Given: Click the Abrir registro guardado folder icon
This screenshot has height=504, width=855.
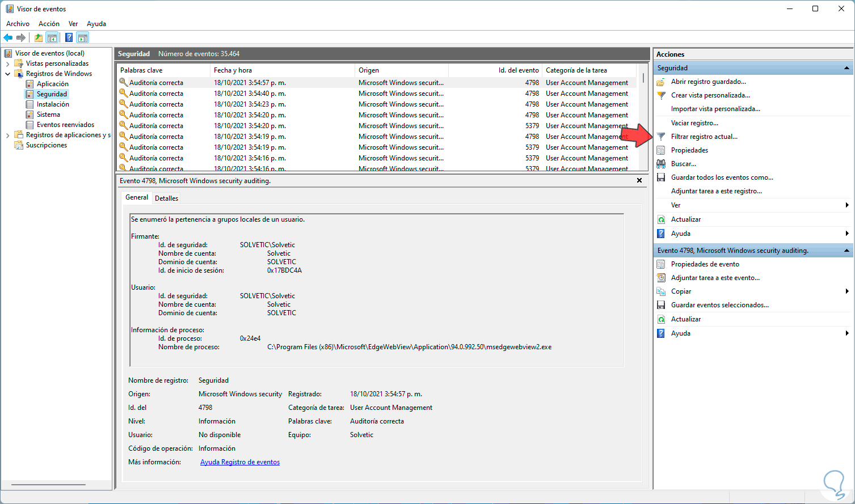Looking at the screenshot, I should point(661,82).
